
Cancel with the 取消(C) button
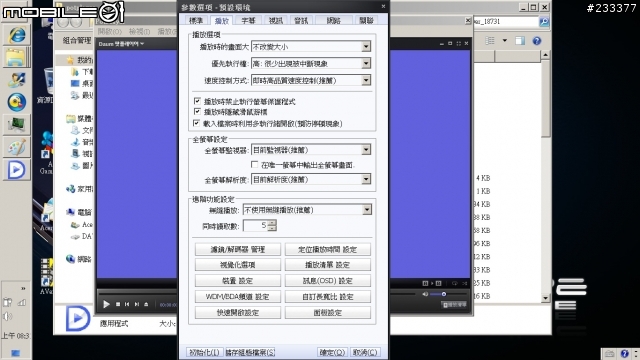365,352
